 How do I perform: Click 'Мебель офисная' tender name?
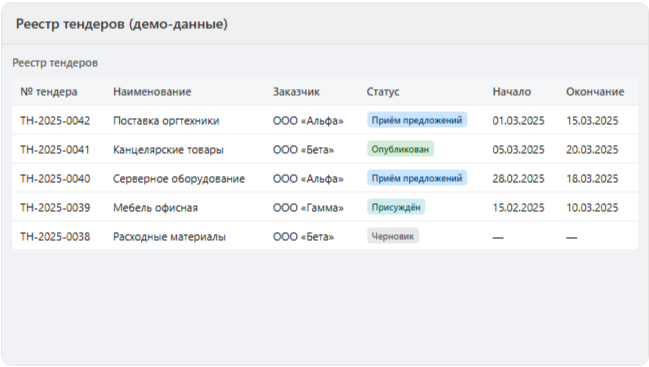[x=156, y=208]
